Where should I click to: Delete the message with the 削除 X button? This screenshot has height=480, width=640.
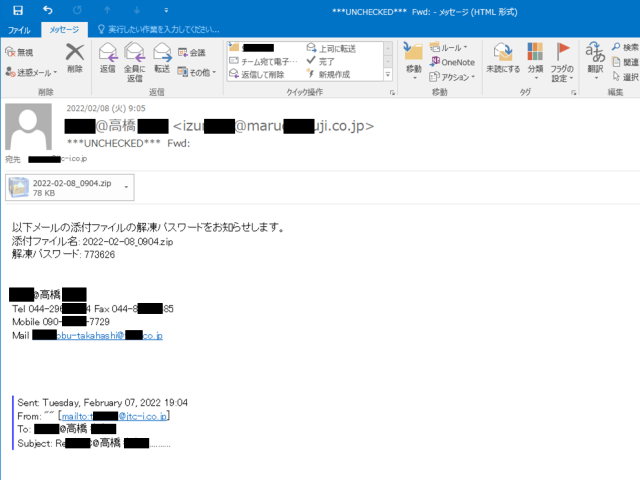tap(75, 58)
